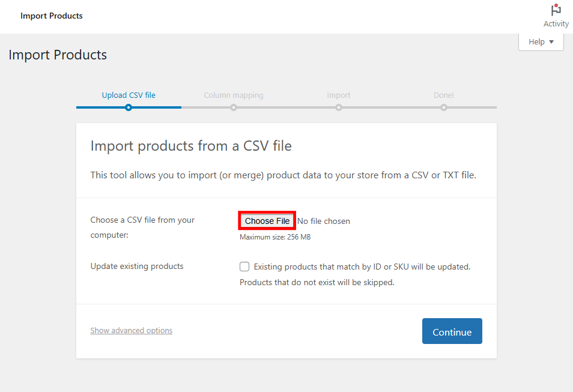Click the Import Products header text
Viewport: 573px width, 392px height.
pos(51,16)
